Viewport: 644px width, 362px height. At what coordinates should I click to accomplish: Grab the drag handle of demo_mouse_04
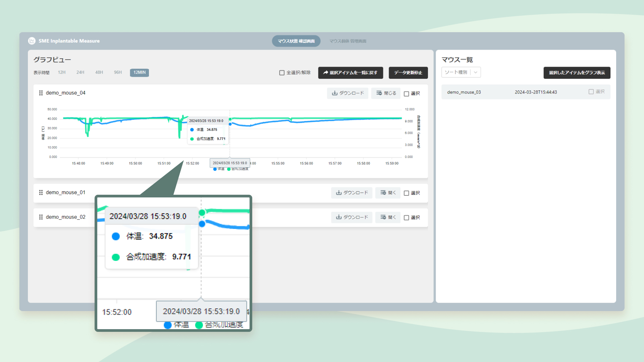click(41, 93)
